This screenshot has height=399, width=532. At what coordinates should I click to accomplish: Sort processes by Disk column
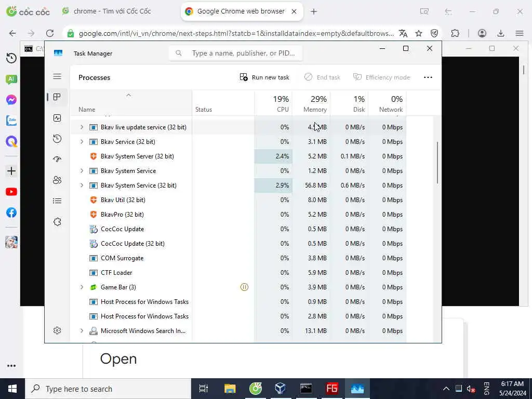click(350, 103)
